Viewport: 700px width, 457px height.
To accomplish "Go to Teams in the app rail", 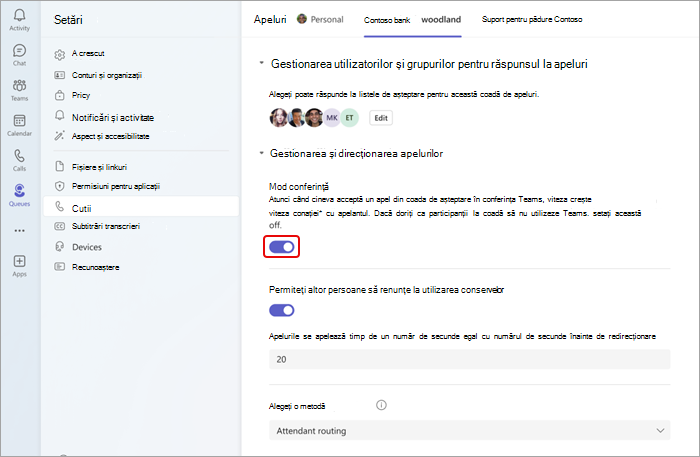I will click(x=20, y=85).
